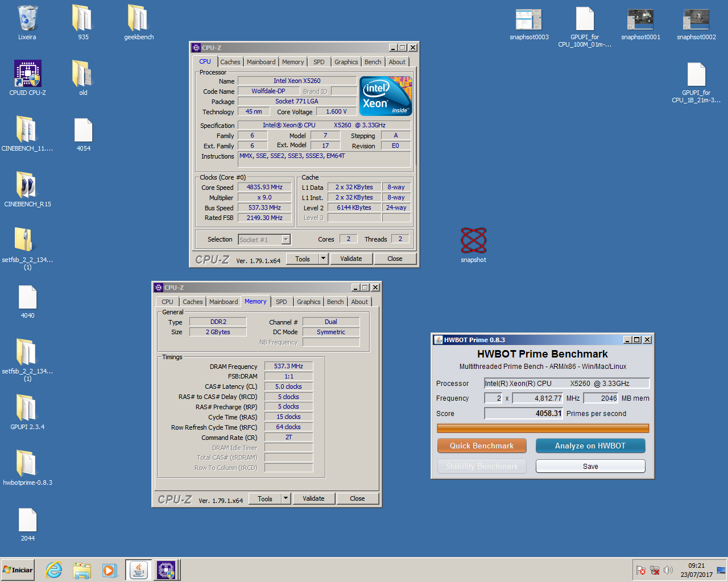Click the Core Voltage value 1.600 V
Image resolution: width=728 pixels, height=582 pixels.
click(x=336, y=111)
